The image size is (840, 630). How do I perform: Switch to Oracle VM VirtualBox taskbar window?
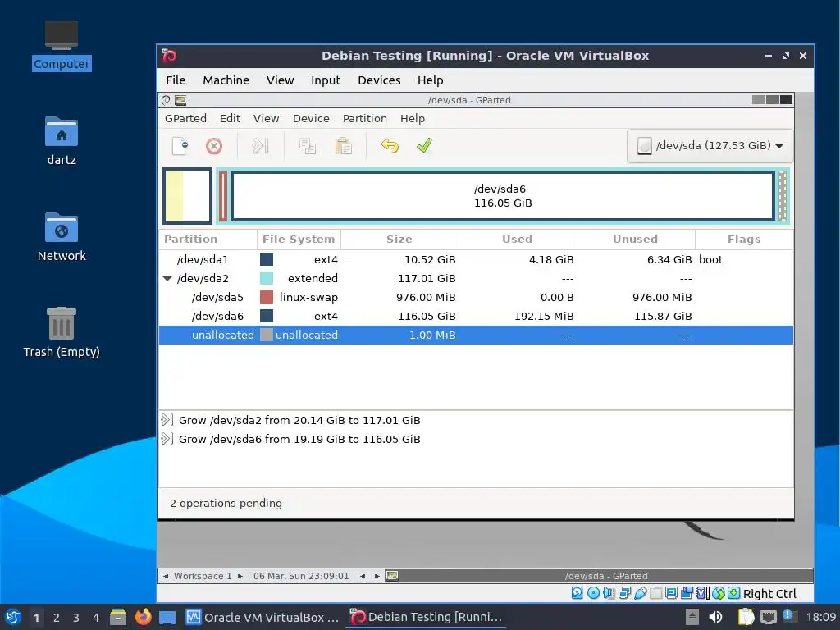(262, 617)
